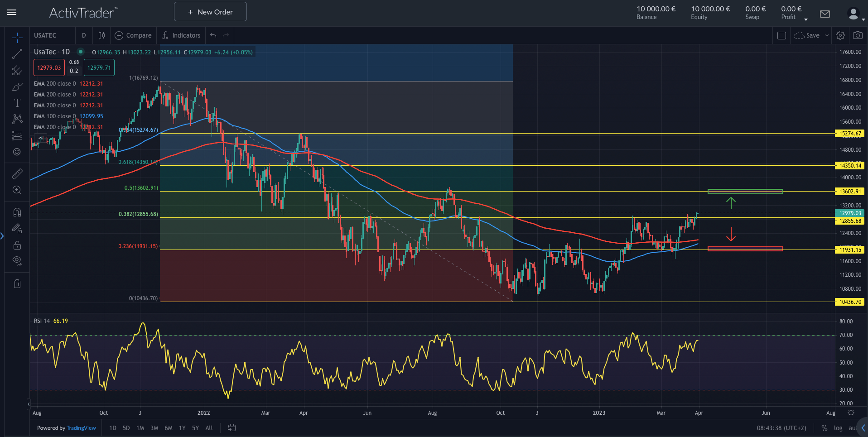Screen dimensions: 868x437
Task: Pick the emoji sticker tool
Action: 17,152
